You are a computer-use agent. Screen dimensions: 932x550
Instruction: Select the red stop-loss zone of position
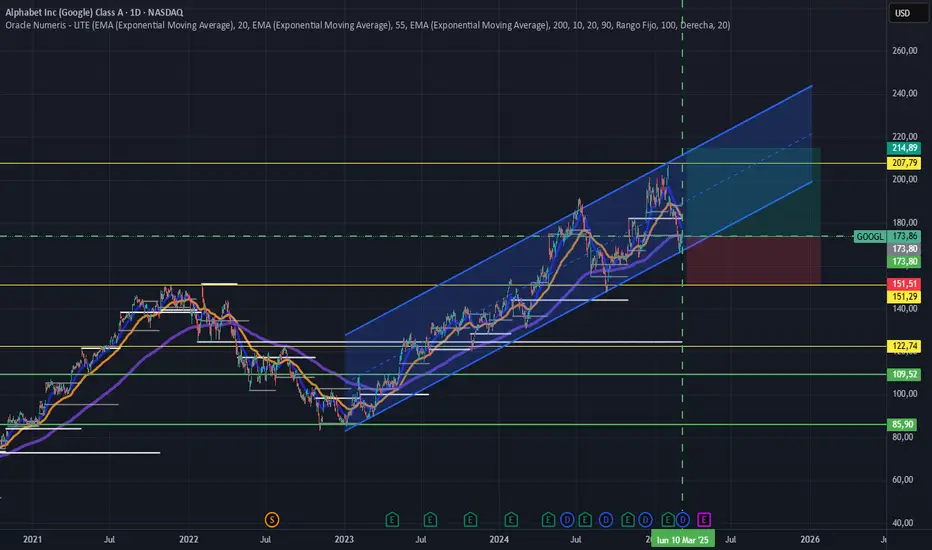click(x=753, y=260)
